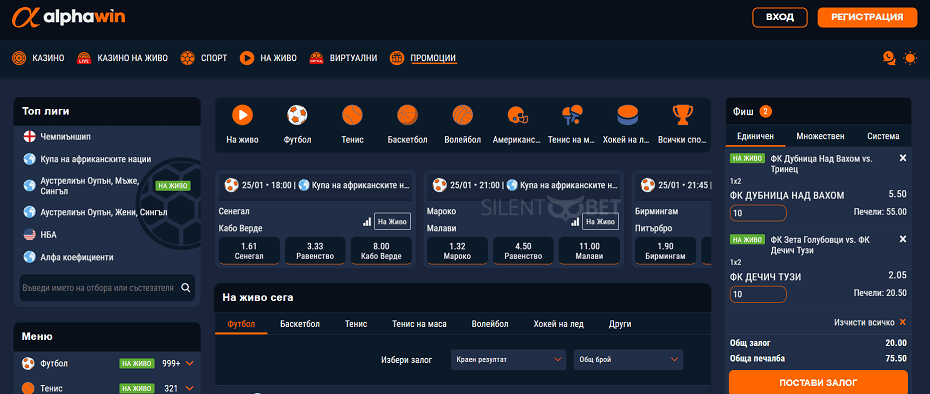Switch to Волейбол live tab
The image size is (930, 394).
point(490,324)
